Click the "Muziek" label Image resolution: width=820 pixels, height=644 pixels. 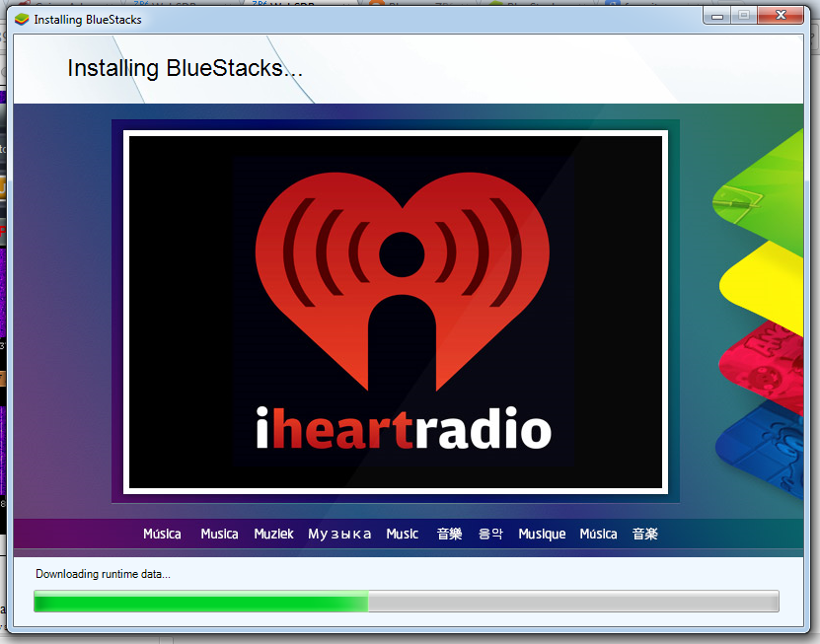click(x=273, y=534)
